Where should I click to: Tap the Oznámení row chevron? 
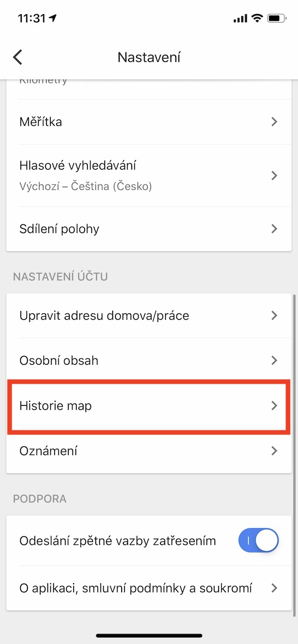pos(274,451)
